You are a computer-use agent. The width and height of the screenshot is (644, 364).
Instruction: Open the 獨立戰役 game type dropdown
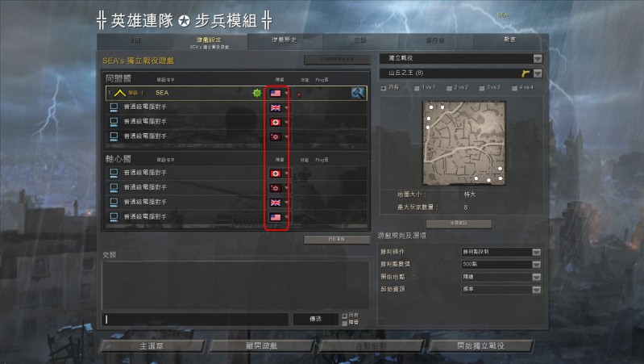[538, 59]
